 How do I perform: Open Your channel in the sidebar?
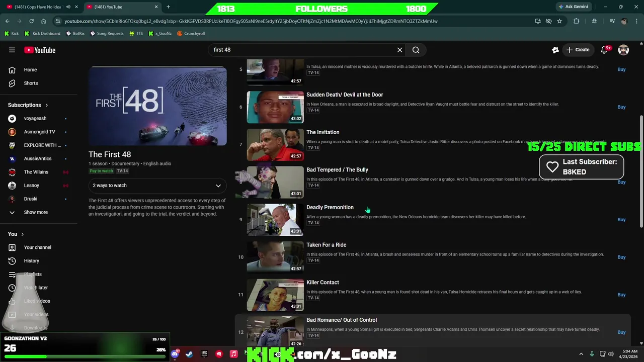point(38,247)
